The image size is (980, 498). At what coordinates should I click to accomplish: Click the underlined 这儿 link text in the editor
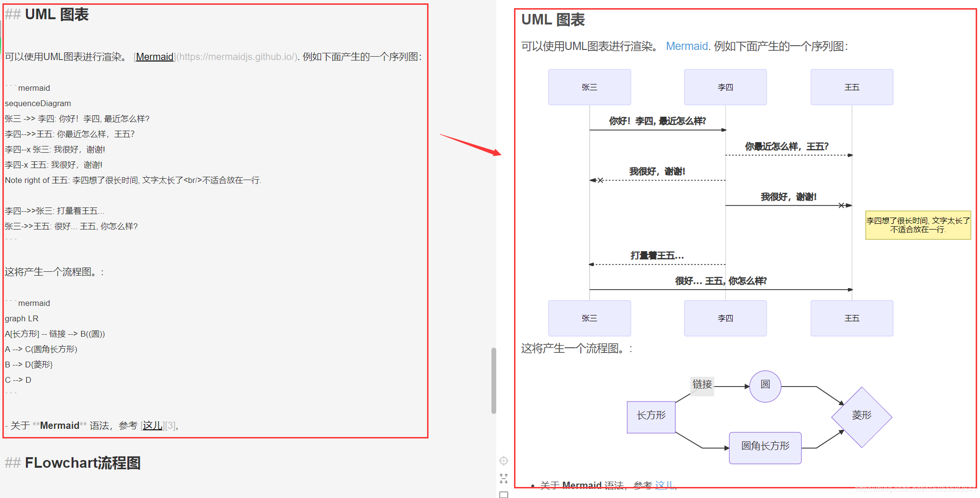pyautogui.click(x=153, y=425)
